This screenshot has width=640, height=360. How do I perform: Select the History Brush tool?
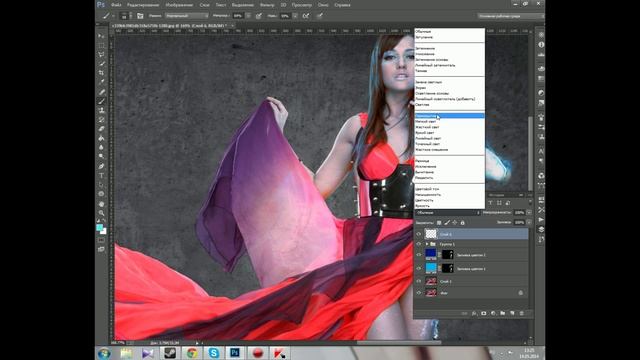(101, 120)
